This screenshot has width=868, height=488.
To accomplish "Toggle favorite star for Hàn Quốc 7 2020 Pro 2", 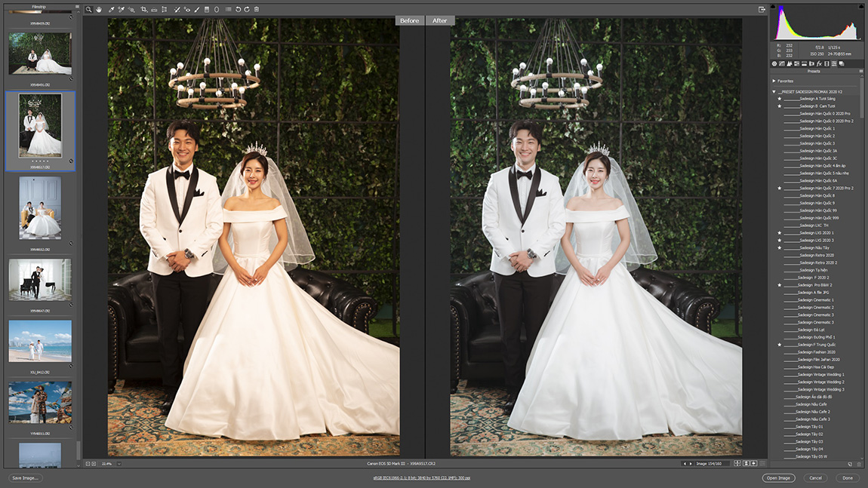I will (x=780, y=188).
